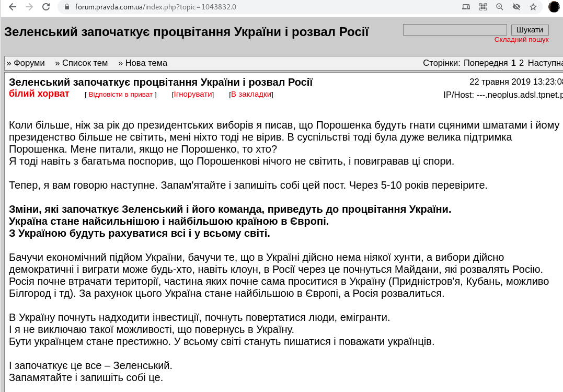Click bold line 'Зміни, які започаткує Зеленський'
Screen dimensions: 563x392
point(230,209)
